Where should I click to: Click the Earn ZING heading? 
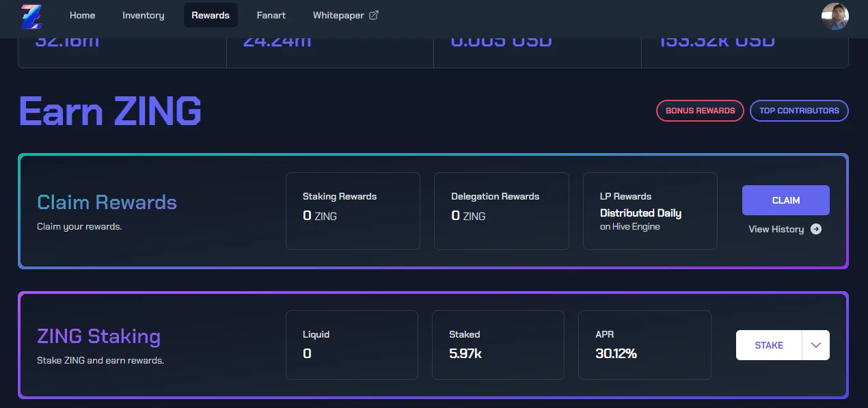coord(110,111)
